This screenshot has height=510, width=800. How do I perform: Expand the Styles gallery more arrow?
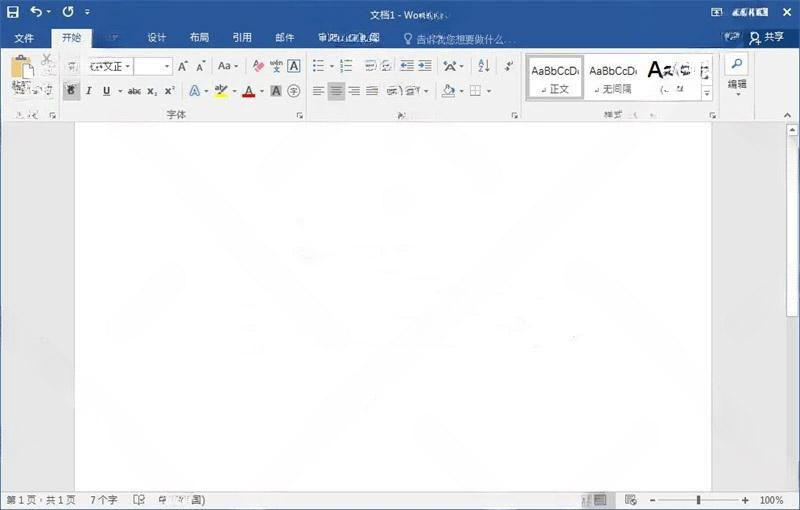[706, 93]
